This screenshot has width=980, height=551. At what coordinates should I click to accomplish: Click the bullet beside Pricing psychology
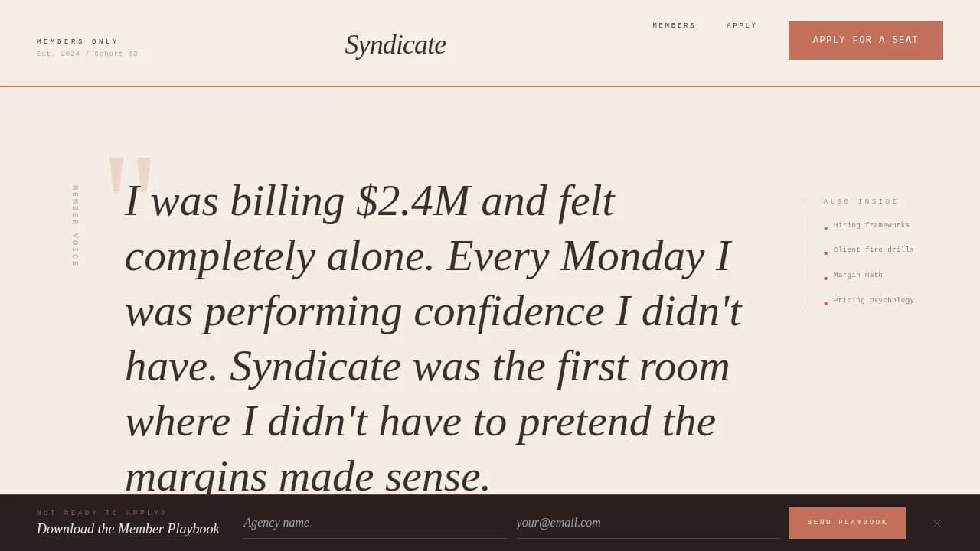pyautogui.click(x=825, y=304)
